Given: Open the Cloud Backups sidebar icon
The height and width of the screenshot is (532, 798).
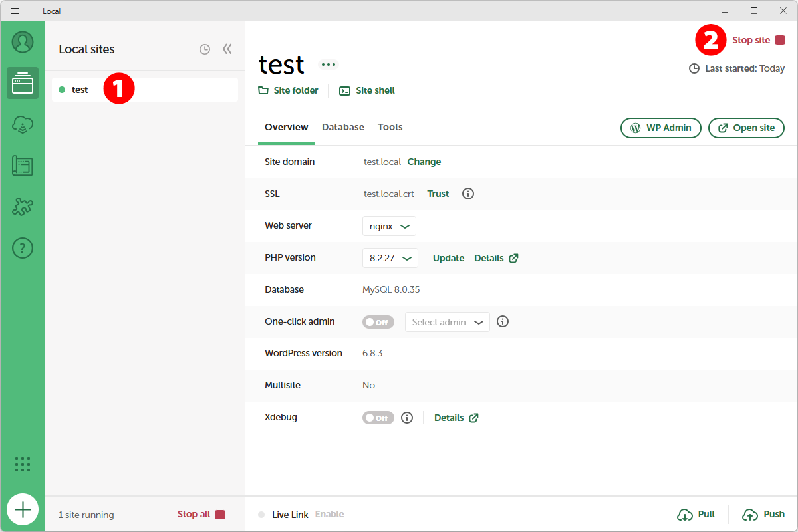Looking at the screenshot, I should coord(23,124).
